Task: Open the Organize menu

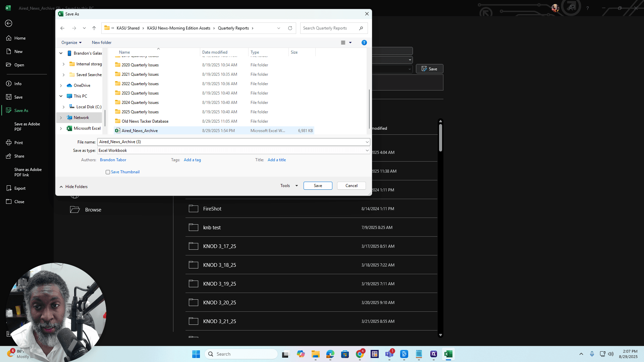Action: click(x=71, y=43)
